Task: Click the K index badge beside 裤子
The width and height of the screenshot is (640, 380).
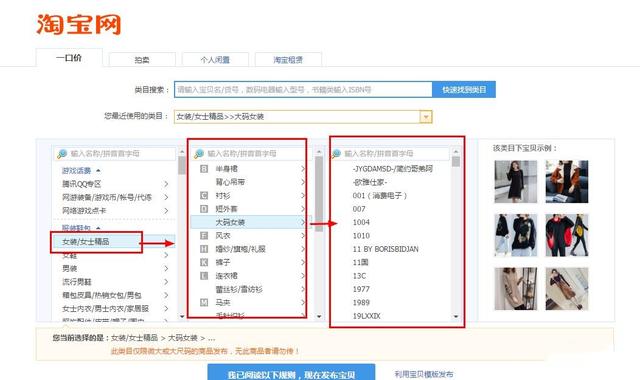Action: tap(204, 262)
